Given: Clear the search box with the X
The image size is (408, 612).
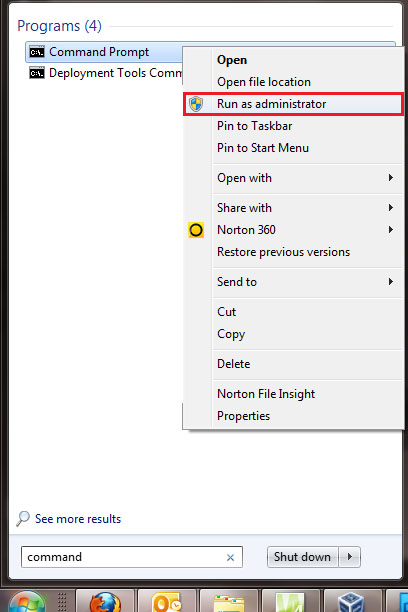Looking at the screenshot, I should tap(230, 558).
